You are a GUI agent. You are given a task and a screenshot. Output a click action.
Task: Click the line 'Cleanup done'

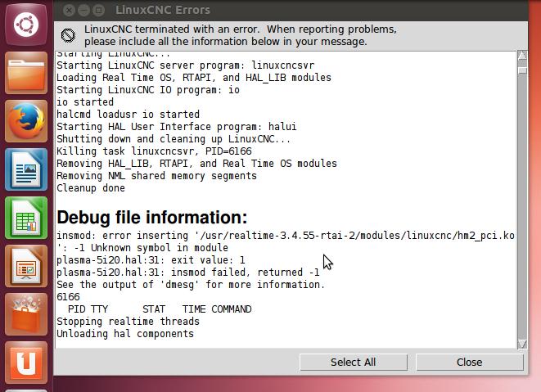pyautogui.click(x=91, y=188)
